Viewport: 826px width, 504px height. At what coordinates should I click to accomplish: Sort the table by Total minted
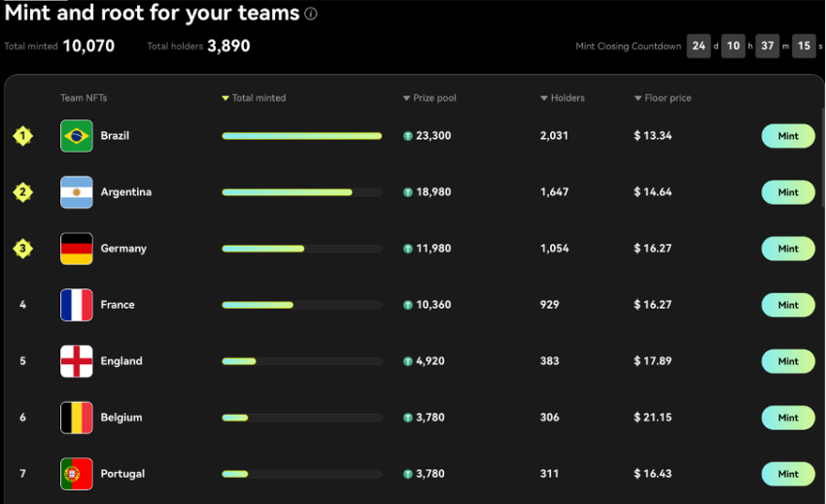coord(254,98)
